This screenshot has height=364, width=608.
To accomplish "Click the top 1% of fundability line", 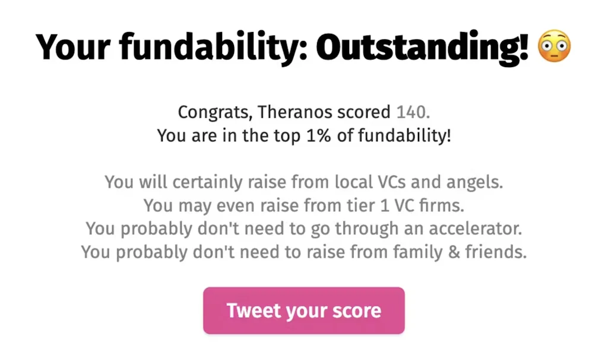I will [x=304, y=135].
